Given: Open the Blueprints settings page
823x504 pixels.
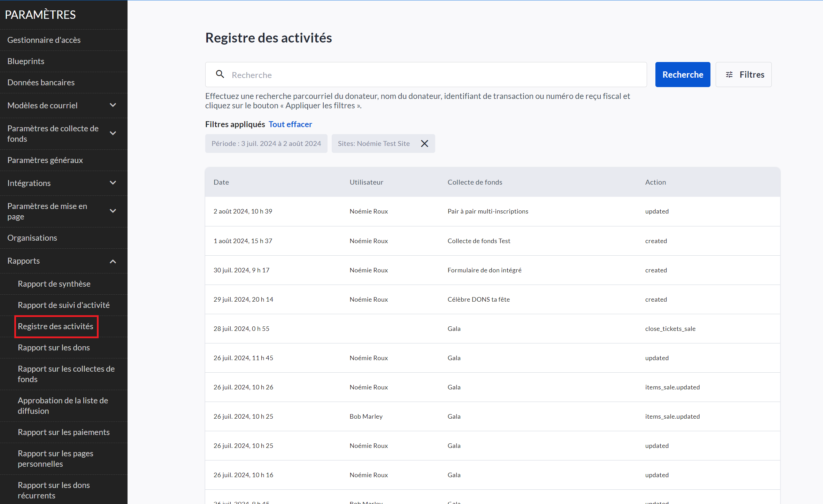Looking at the screenshot, I should coord(26,61).
